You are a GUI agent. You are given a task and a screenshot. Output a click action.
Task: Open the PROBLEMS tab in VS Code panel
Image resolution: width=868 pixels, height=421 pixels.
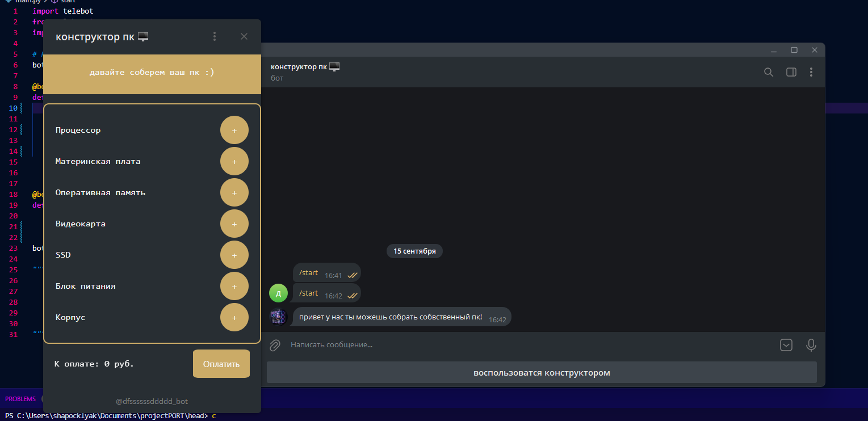[20, 399]
